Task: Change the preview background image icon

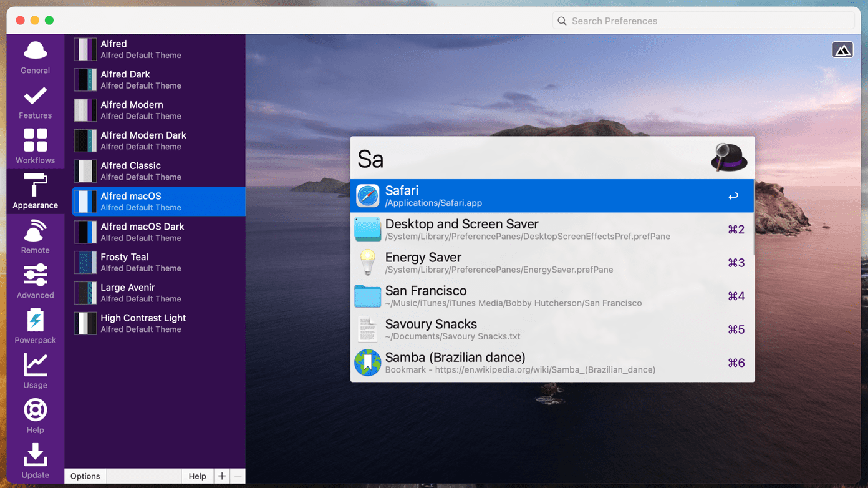Action: pos(842,50)
